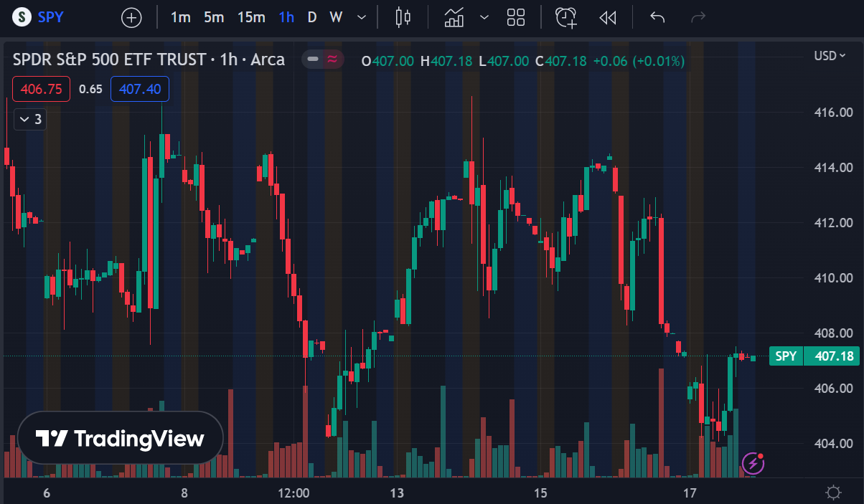This screenshot has height=504, width=864.
Task: Redo the last chart action
Action: coord(698,17)
